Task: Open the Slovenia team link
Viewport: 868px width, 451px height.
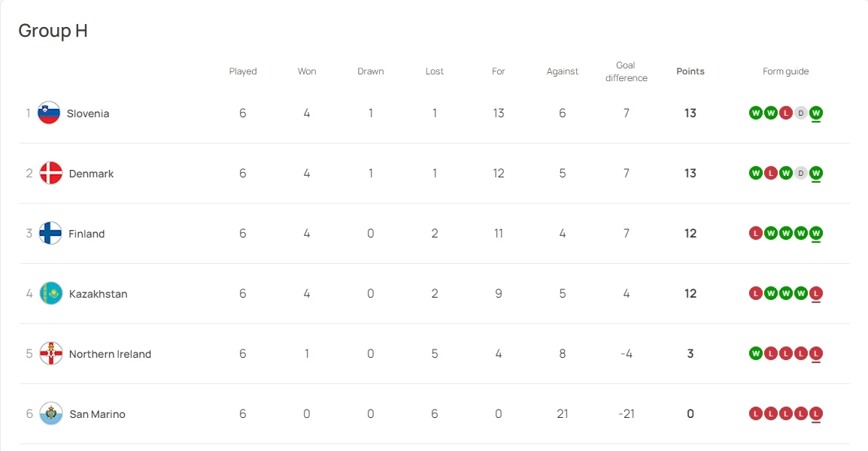Action: click(88, 114)
